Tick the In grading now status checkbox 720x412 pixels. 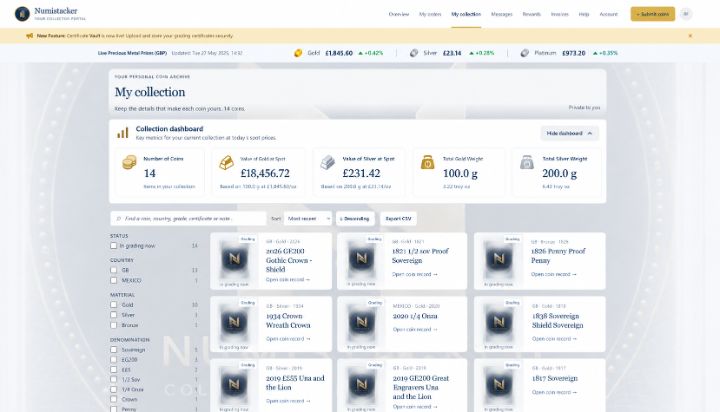click(113, 246)
